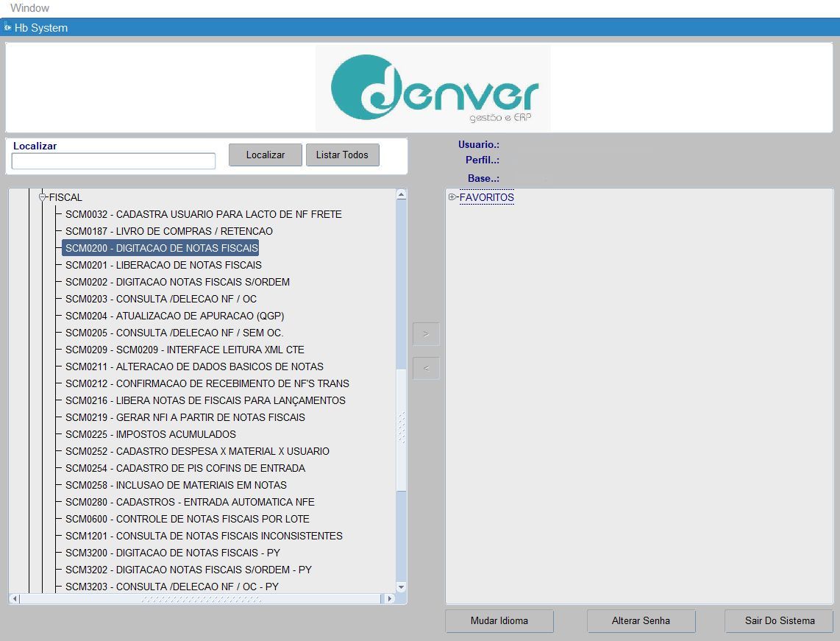Screen dimensions: 840x641
Task: Select SCM0211 - ALTERACAO DE DADOS BASICOS DE NOTAS
Action: point(194,366)
